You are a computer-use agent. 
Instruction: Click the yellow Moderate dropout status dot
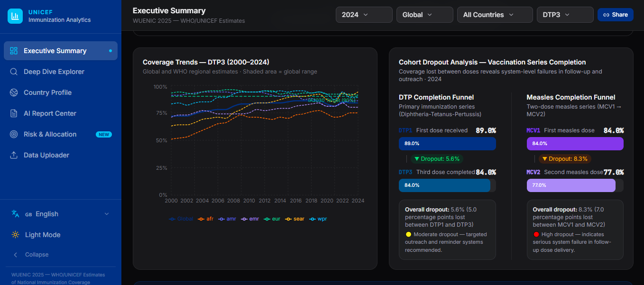pos(408,234)
